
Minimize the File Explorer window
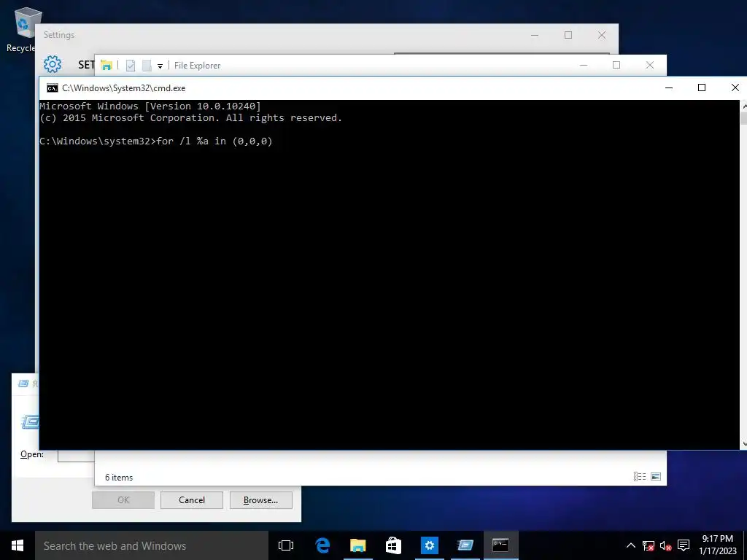(584, 65)
